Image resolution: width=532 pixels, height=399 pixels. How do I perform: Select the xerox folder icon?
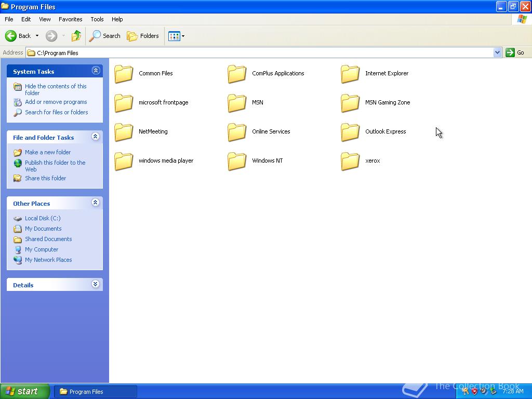pos(350,161)
